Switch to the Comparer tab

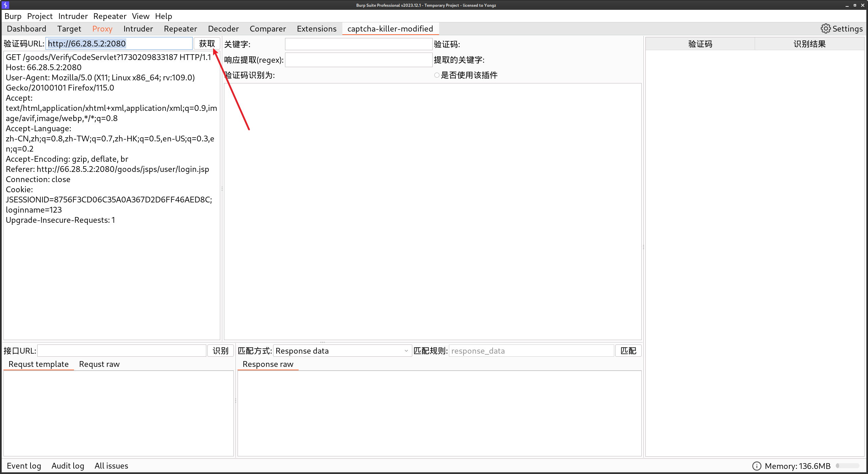pos(268,29)
